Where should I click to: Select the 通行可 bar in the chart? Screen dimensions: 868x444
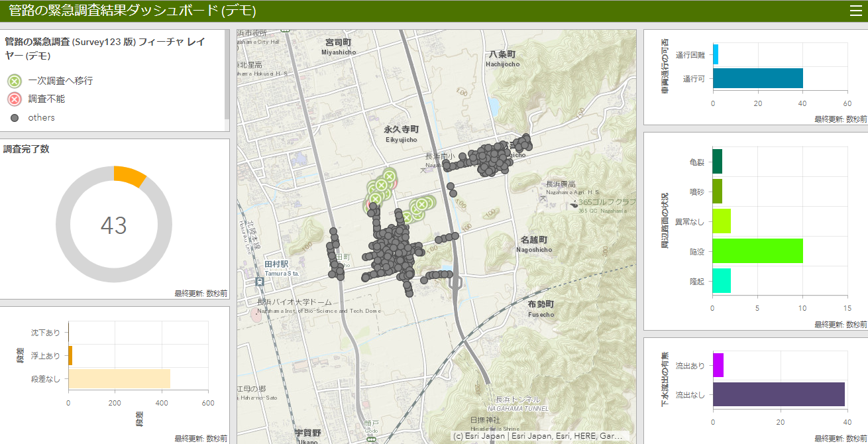coord(757,78)
